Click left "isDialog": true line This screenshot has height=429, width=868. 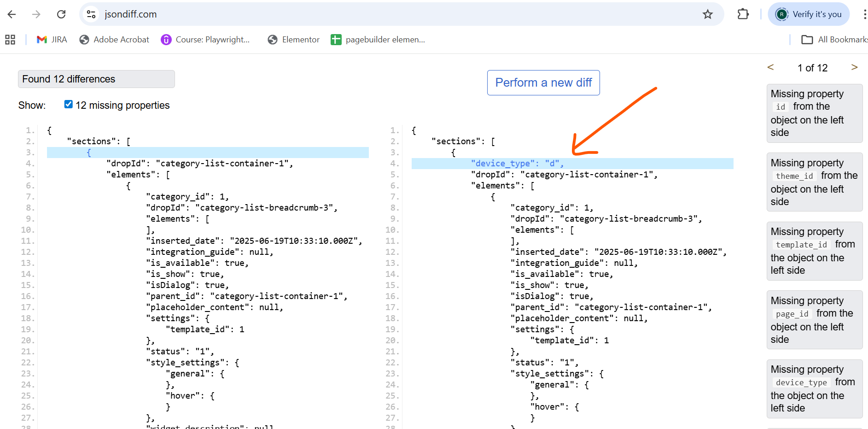coord(187,285)
